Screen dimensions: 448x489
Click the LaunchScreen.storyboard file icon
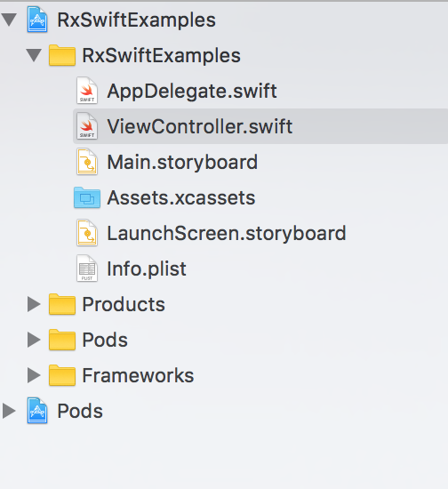87,233
